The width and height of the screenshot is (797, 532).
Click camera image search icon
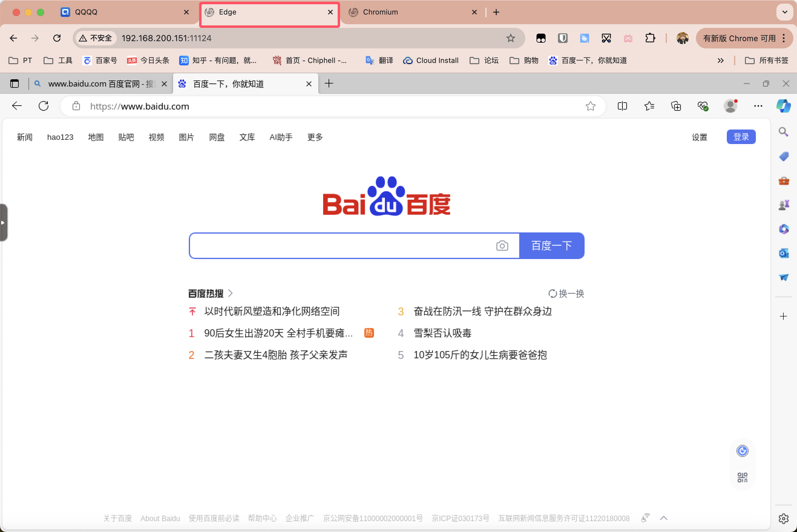click(x=502, y=246)
